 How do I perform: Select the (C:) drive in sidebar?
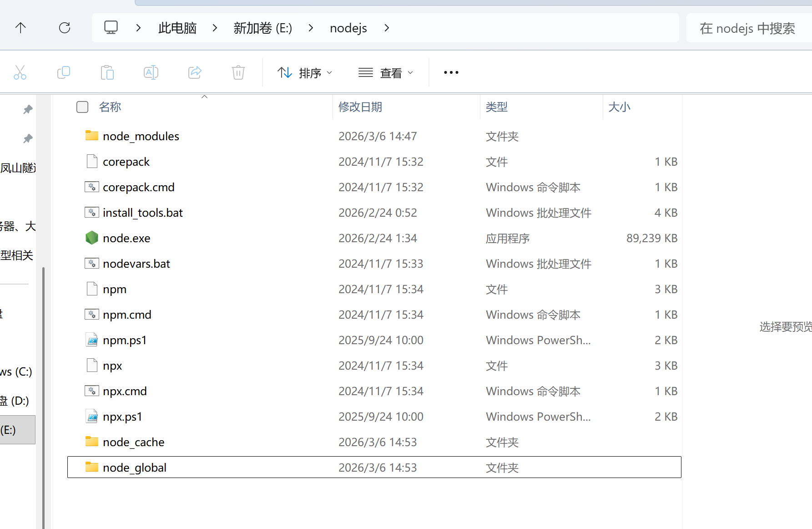pyautogui.click(x=16, y=371)
